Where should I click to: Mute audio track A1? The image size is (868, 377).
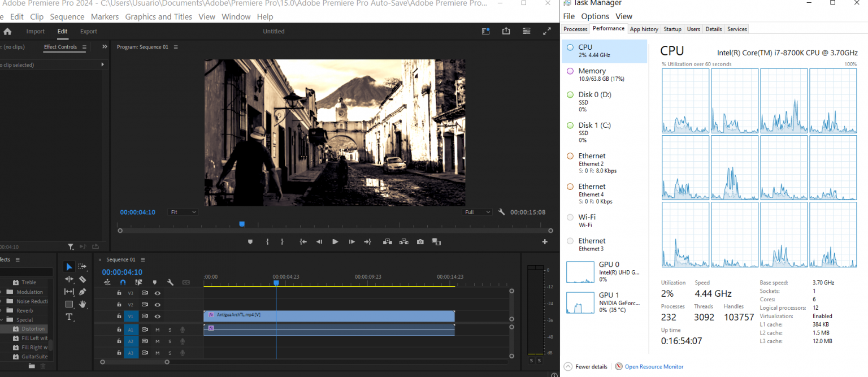click(158, 330)
